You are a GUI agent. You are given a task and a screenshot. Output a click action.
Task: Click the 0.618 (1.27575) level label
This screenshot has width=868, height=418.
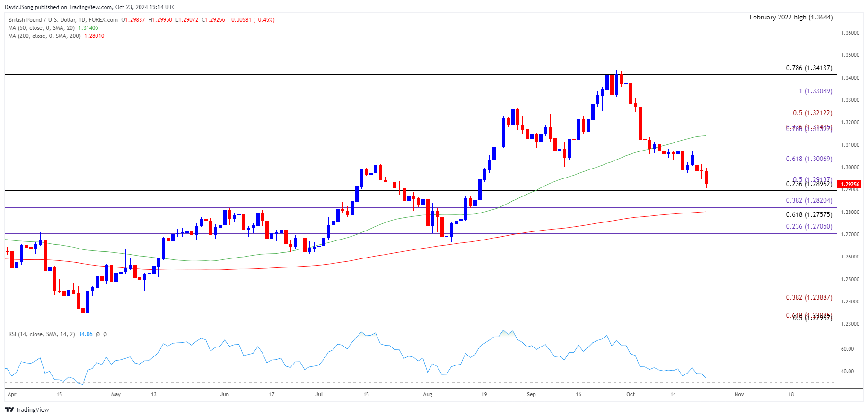coord(808,214)
